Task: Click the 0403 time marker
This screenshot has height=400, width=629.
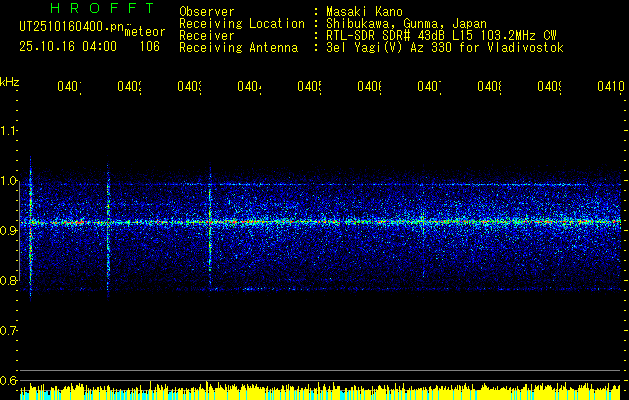Action: pos(189,86)
